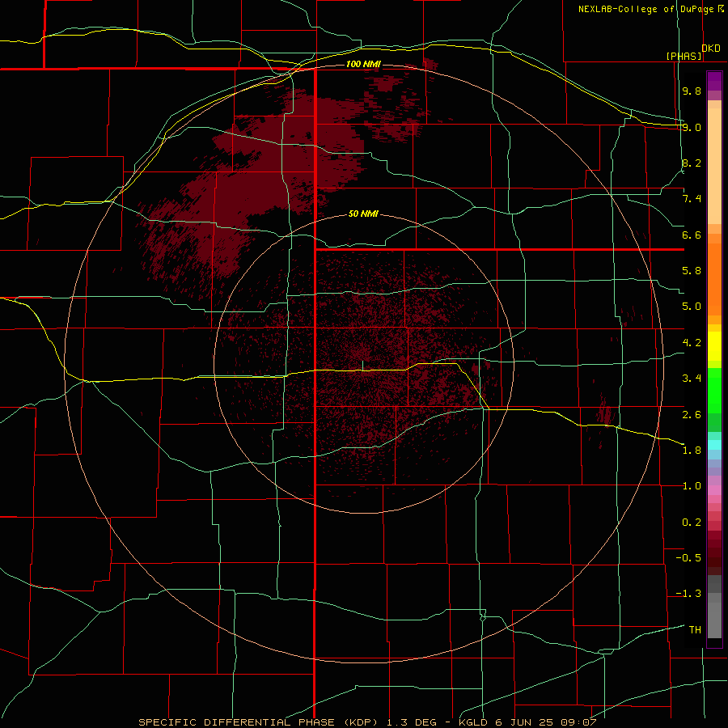
Task: Click the DKD product code label
Action: (x=711, y=49)
